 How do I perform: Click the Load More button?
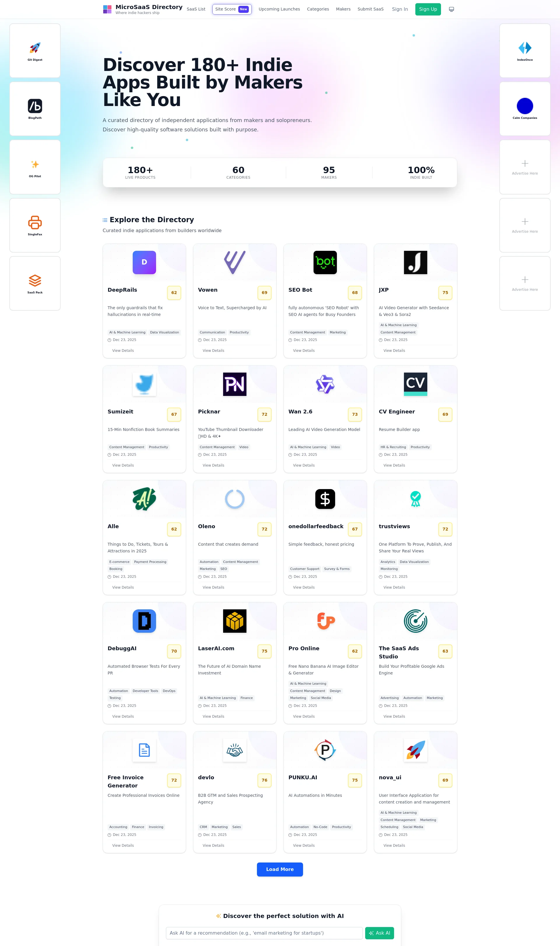click(280, 869)
